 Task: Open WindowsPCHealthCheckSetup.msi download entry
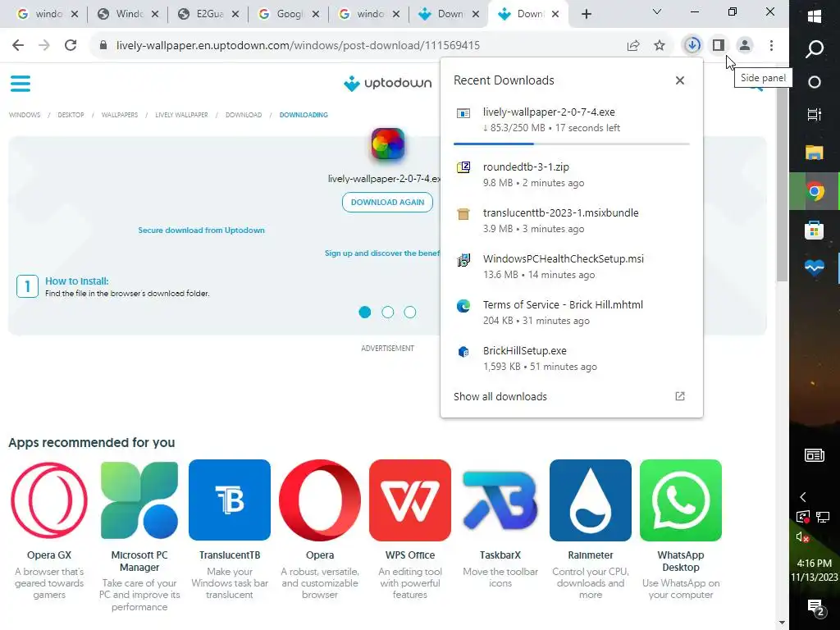(571, 267)
